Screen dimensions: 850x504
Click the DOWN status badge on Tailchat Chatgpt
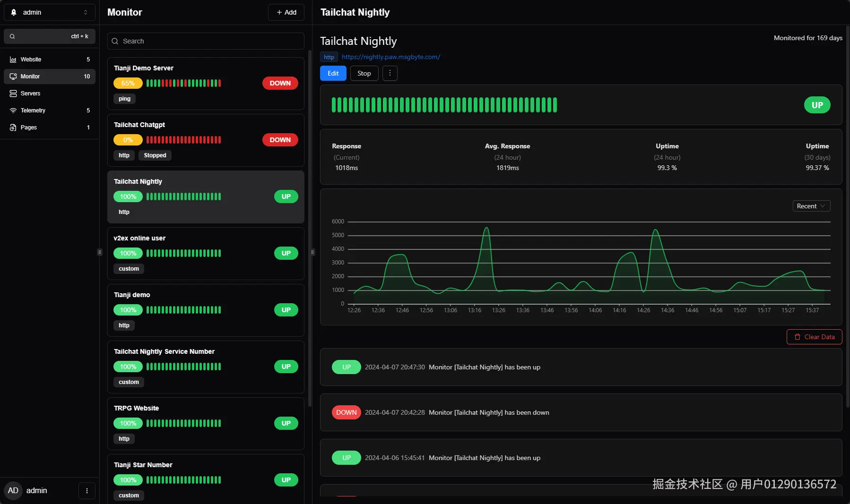coord(280,140)
